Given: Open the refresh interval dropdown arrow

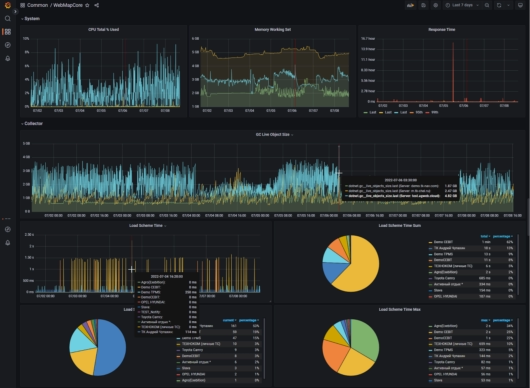Looking at the screenshot, I should tap(508, 5).
